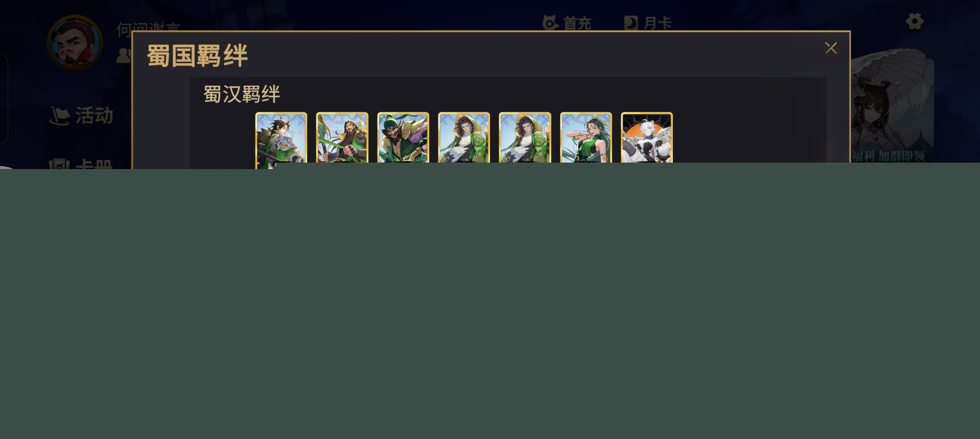Close the 蜀国羁绊 dialog
The height and width of the screenshot is (439, 980).
[x=831, y=48]
